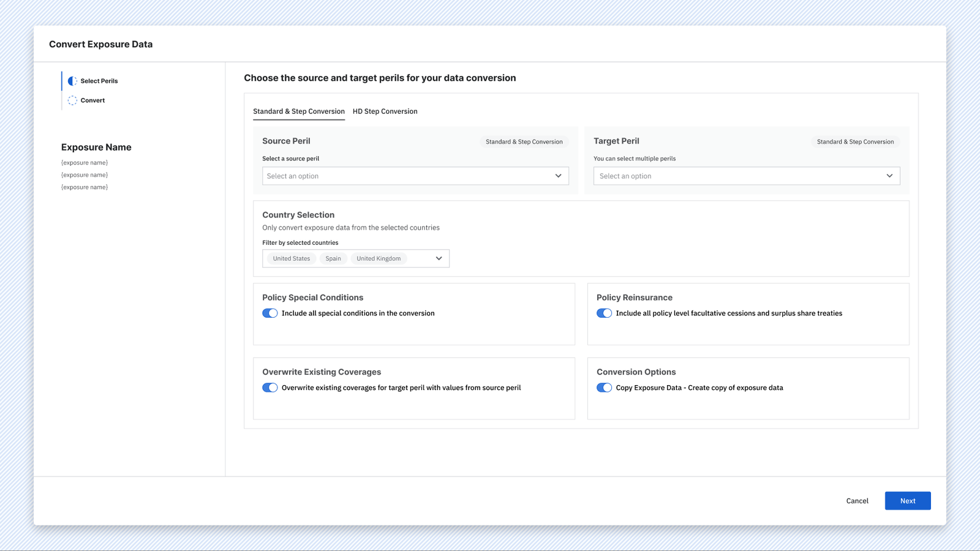Toggle Include all special conditions switch
980x551 pixels.
(270, 313)
